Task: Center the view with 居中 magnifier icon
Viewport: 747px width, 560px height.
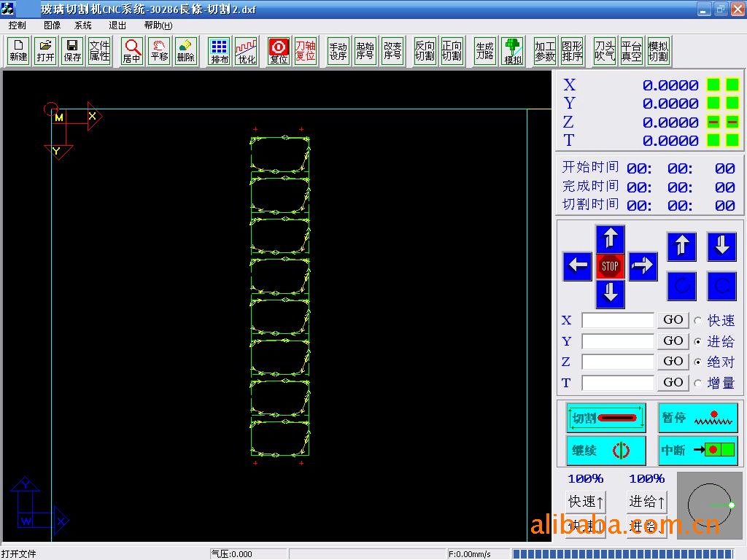Action: tap(132, 50)
